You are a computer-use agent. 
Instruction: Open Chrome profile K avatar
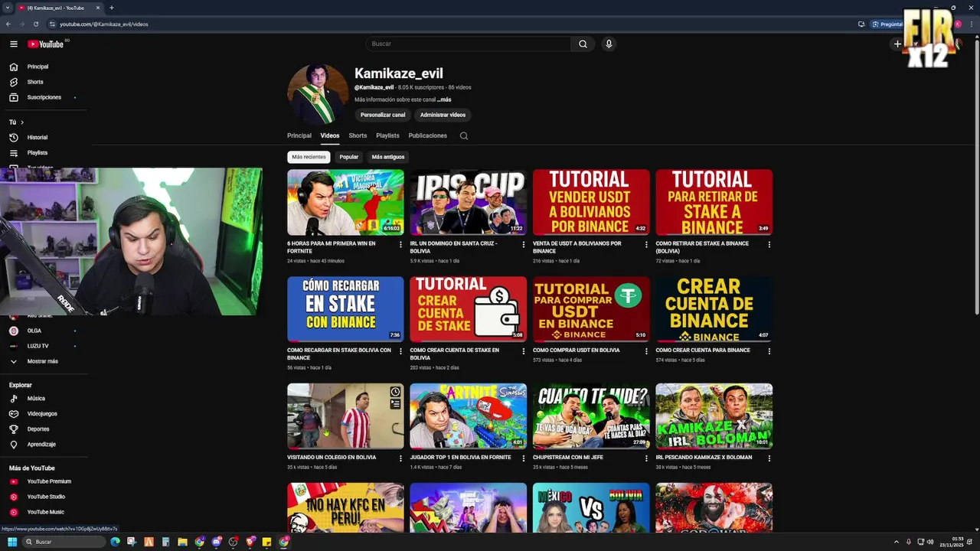click(958, 24)
